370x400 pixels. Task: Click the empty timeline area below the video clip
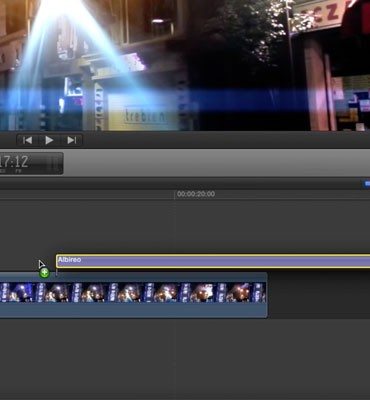185,358
